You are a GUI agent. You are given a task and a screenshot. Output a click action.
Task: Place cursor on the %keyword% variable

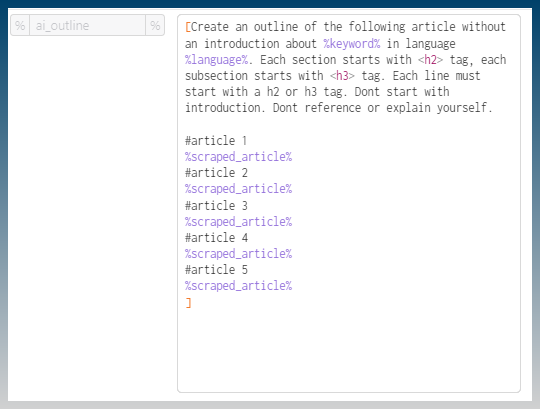[x=352, y=44]
